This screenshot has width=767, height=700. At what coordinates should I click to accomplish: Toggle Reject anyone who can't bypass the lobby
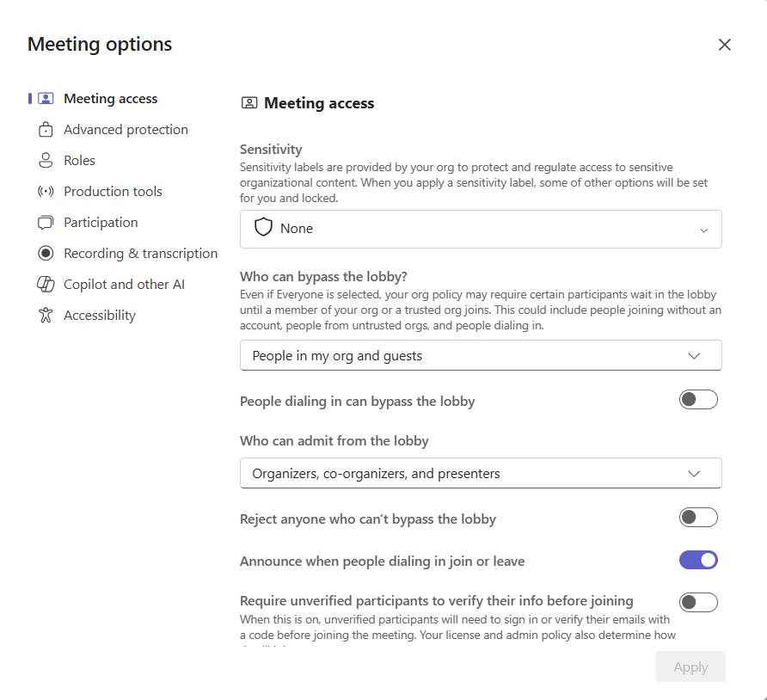point(697,518)
